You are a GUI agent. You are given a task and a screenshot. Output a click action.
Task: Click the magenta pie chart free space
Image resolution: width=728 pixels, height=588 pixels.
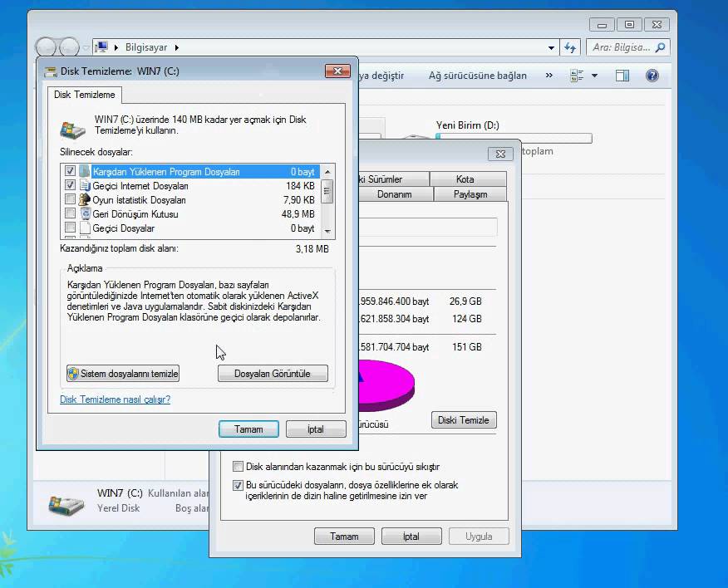pyautogui.click(x=387, y=385)
